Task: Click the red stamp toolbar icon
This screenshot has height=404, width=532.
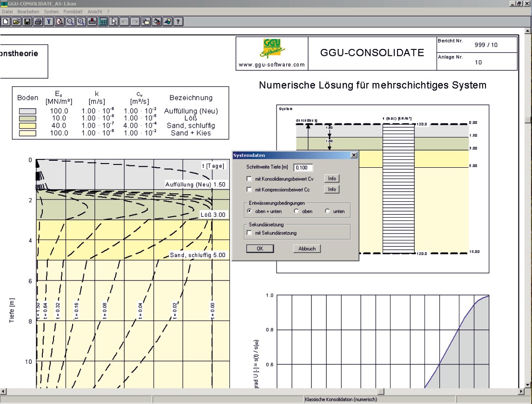Action: [92, 22]
